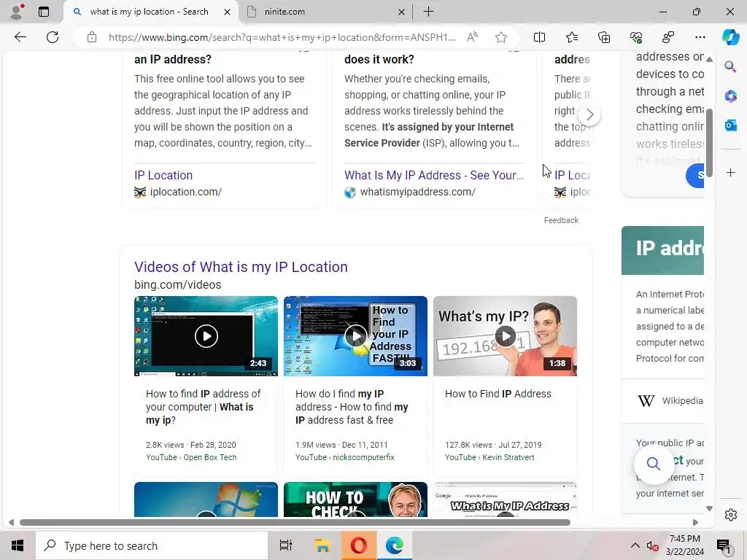Click the horizontal page scrollbar

pyautogui.click(x=295, y=522)
